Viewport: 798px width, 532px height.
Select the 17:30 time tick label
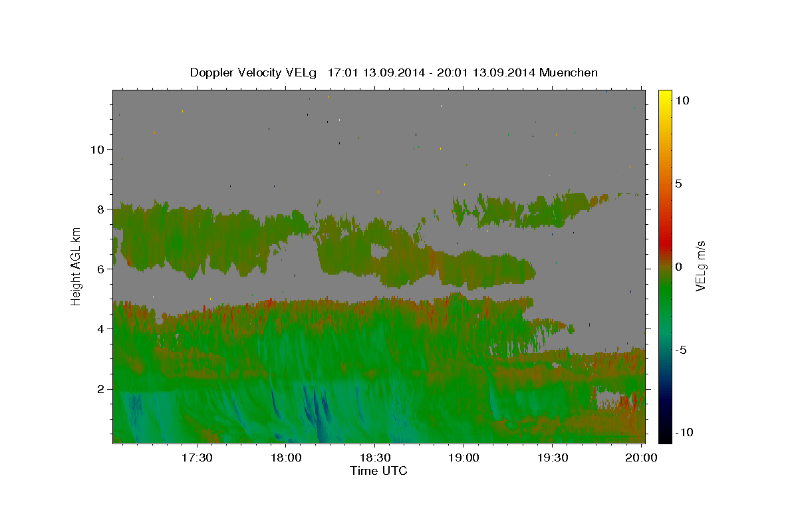[x=198, y=458]
